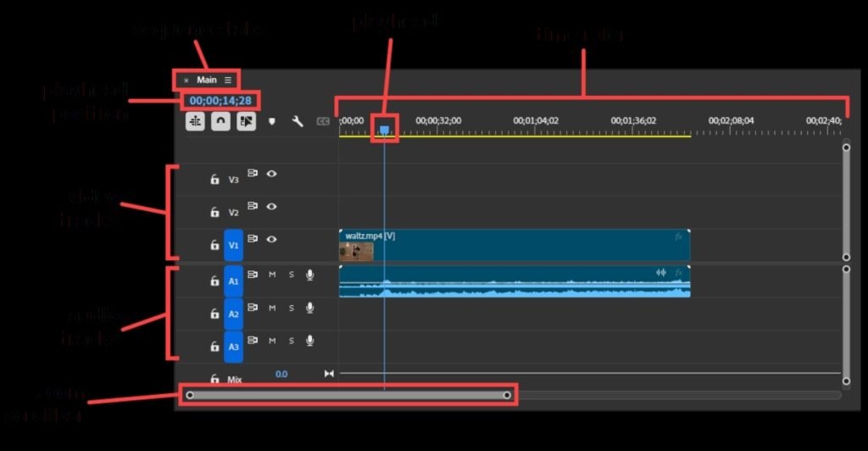The height and width of the screenshot is (451, 868).
Task: Click the insert and overwrite sequences as nests button
Action: point(195,121)
